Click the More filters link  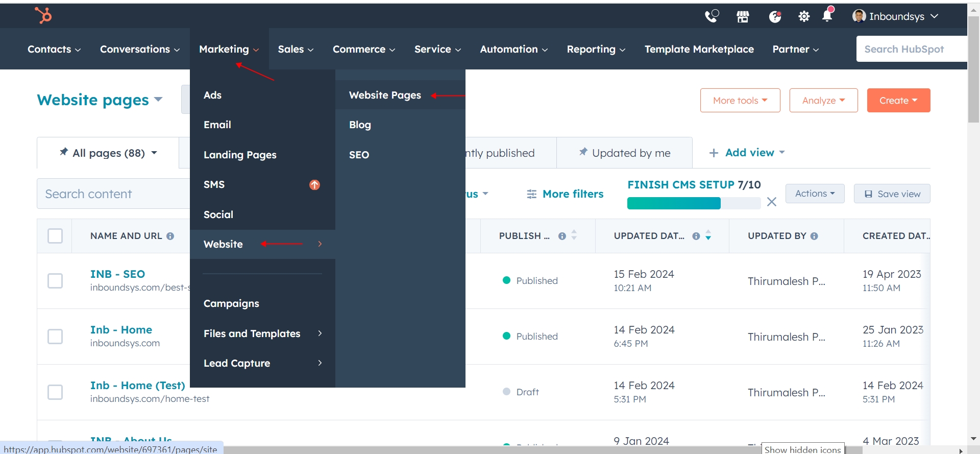565,194
